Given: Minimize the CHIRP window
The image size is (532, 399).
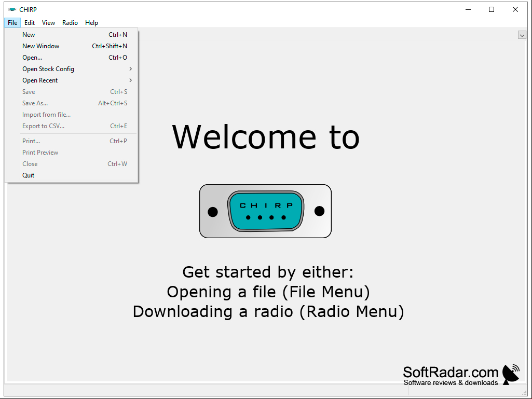Looking at the screenshot, I should pos(468,9).
